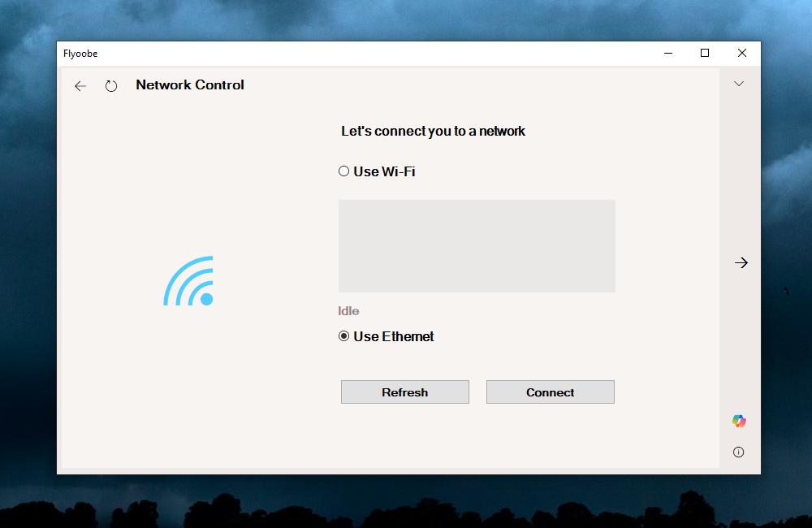Screen dimensions: 812x528
Task: Click the Idle status label
Action: (x=348, y=311)
